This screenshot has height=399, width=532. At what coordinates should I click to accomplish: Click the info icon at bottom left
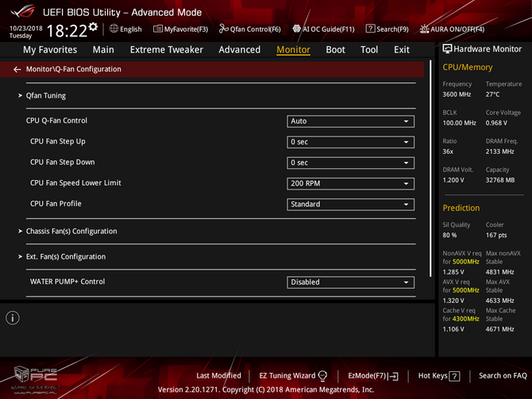(x=13, y=318)
